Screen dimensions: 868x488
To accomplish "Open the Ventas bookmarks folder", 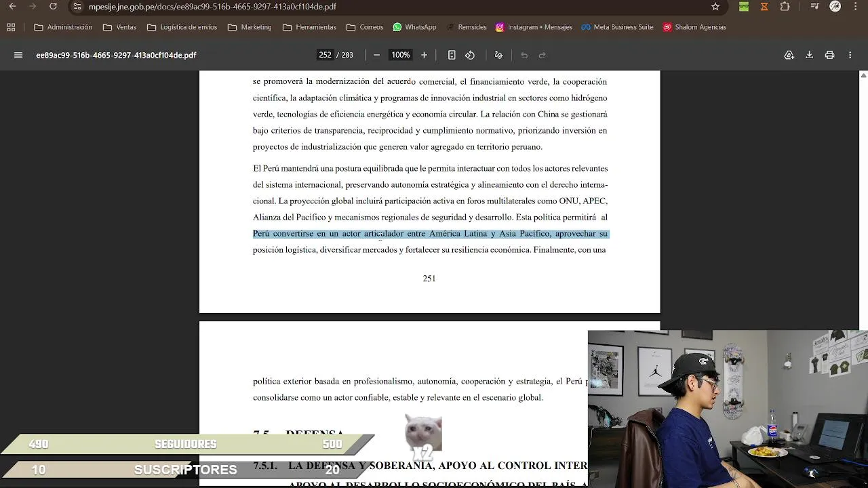I will (x=119, y=27).
